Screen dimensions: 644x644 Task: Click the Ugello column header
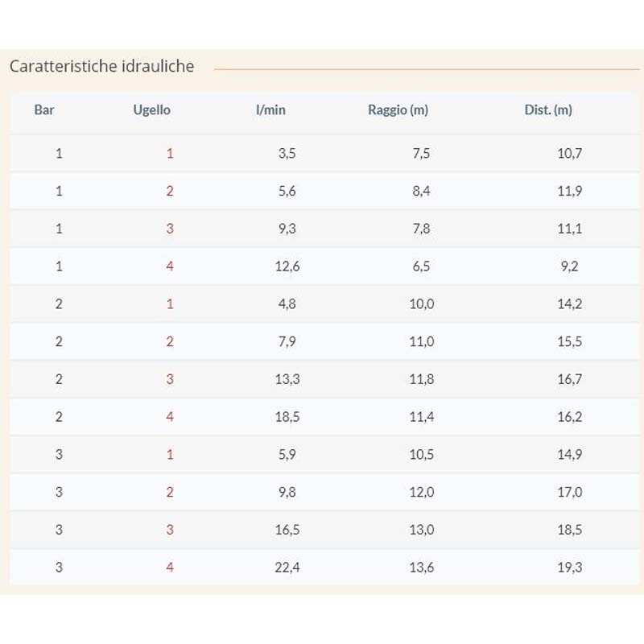(x=151, y=110)
